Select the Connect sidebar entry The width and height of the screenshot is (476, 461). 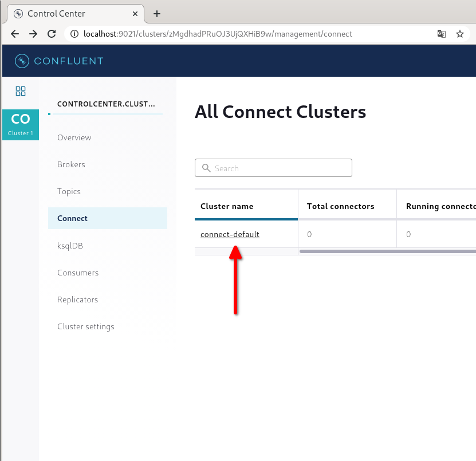tap(72, 218)
